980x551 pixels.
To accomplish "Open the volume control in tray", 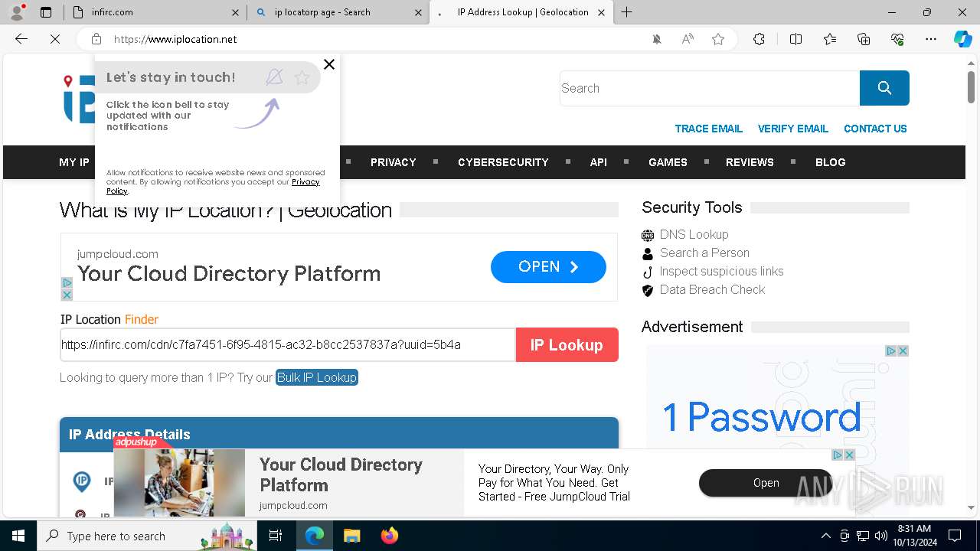I will click(881, 536).
